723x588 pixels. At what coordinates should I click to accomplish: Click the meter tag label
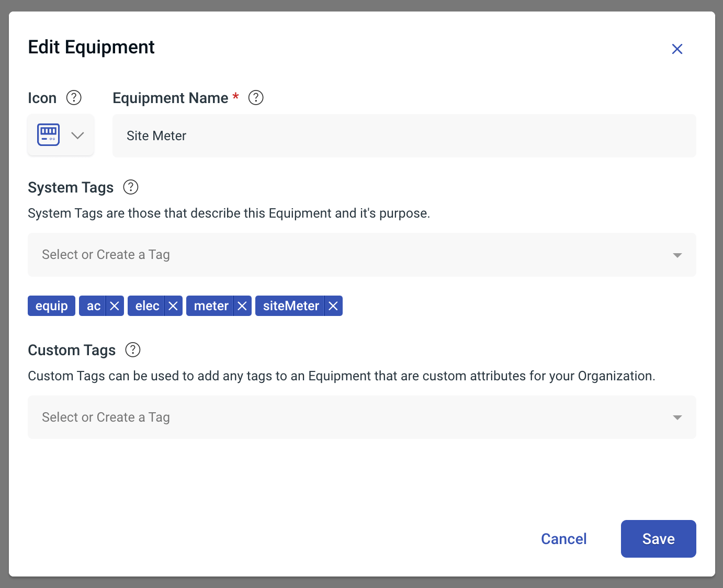211,306
